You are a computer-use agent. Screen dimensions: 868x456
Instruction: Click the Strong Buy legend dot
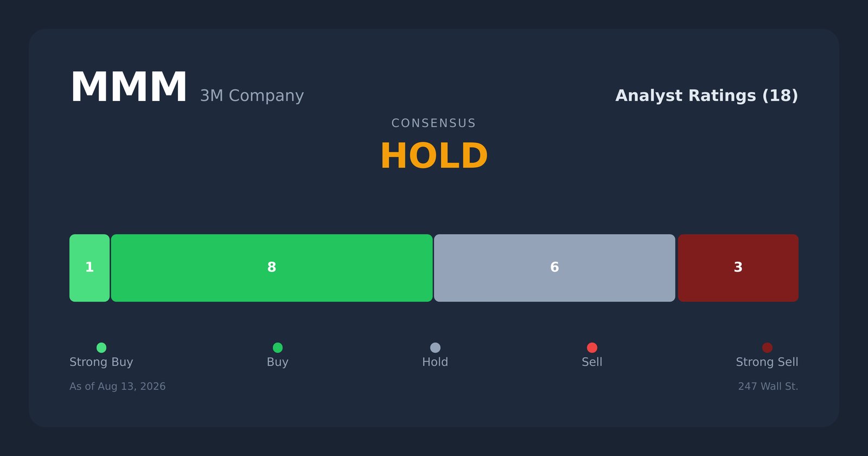[101, 347]
